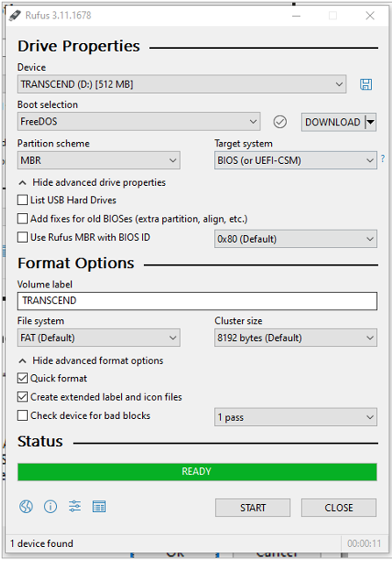The height and width of the screenshot is (561, 392).
Task: Click the Volume label TRANSCEND field
Action: pyautogui.click(x=197, y=301)
